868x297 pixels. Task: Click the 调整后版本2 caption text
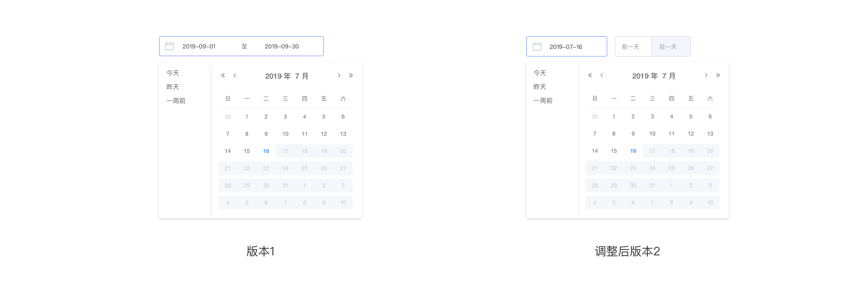(627, 251)
